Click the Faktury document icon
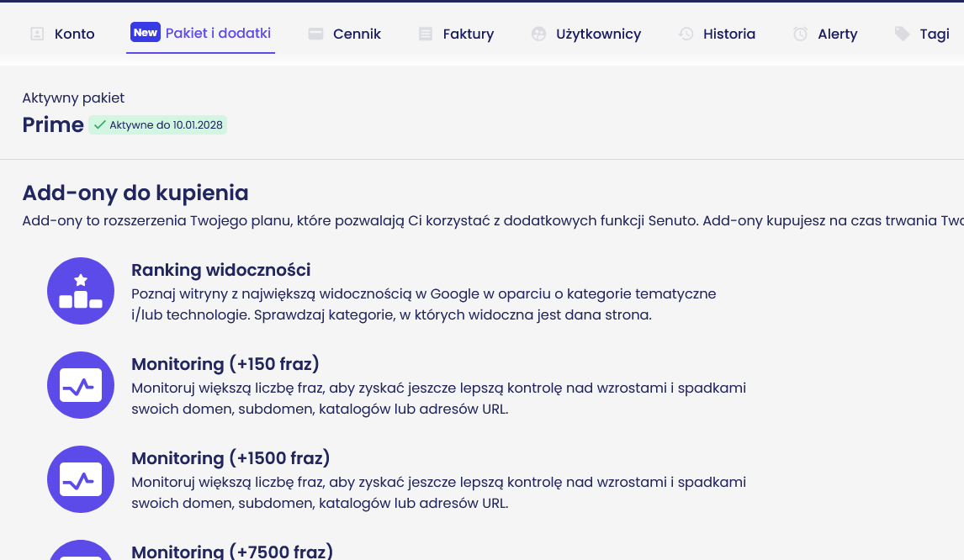The image size is (964, 560). 426,34
